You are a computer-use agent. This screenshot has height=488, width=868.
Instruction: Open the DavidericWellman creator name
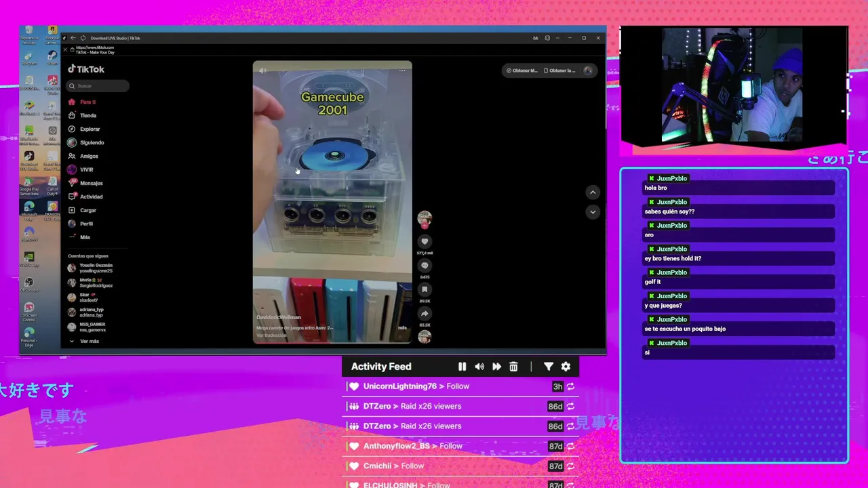[x=278, y=317]
